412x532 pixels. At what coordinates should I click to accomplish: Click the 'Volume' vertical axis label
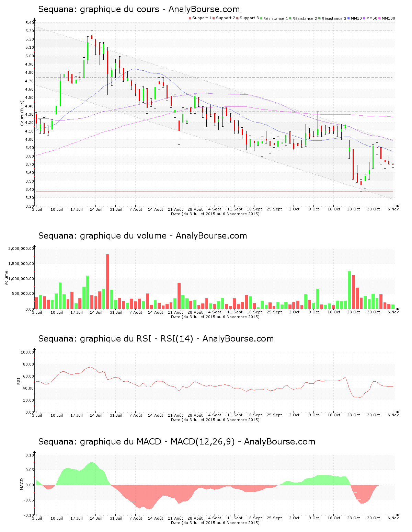[x=6, y=278]
